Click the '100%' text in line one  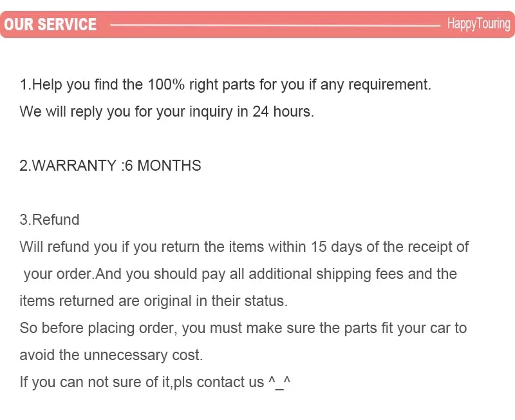(166, 85)
